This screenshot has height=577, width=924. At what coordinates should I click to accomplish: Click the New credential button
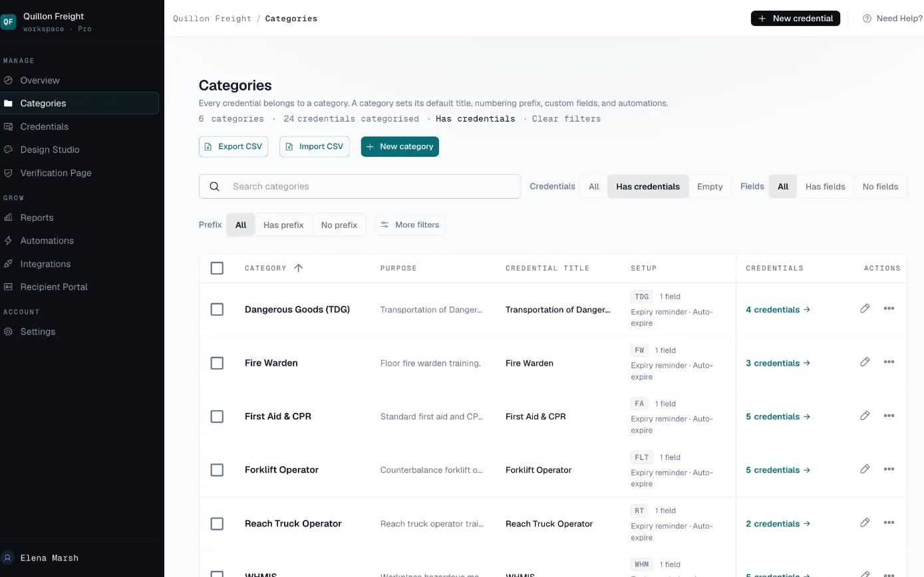point(796,19)
